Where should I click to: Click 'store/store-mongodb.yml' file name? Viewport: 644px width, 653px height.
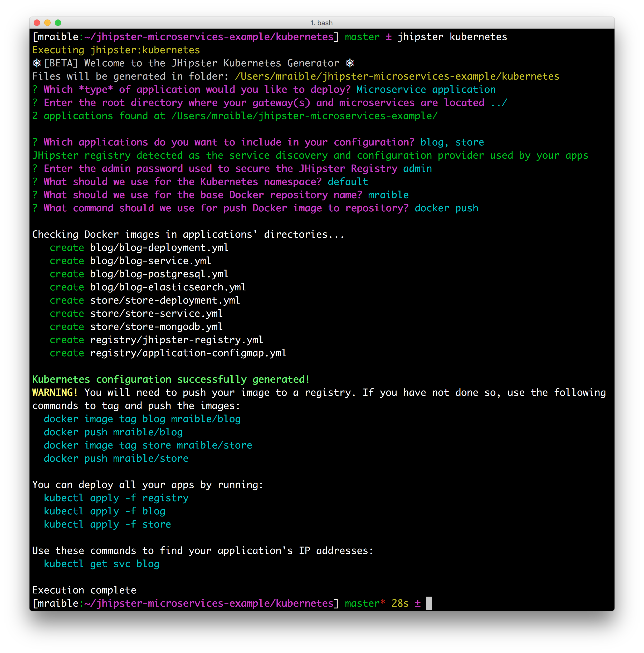click(x=156, y=326)
